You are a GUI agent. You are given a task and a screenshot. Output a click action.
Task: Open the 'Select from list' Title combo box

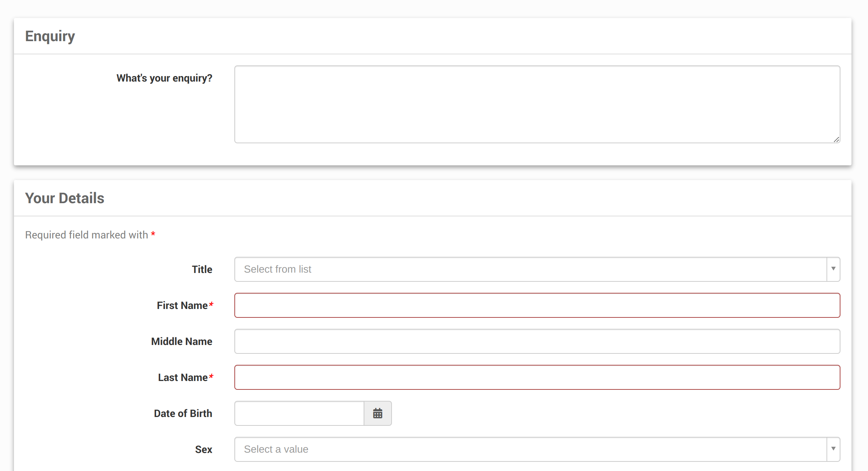pyautogui.click(x=530, y=269)
